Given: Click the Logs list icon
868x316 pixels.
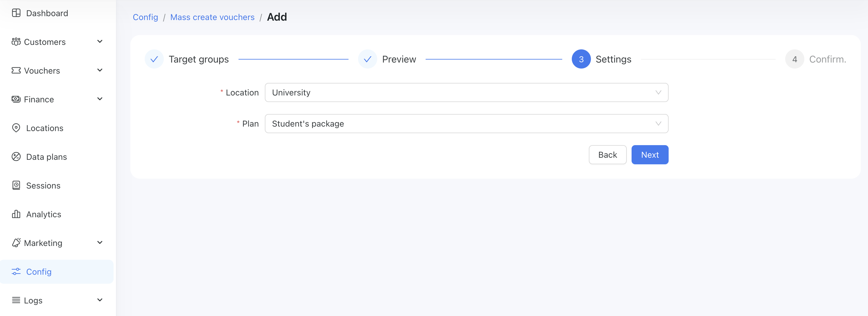Looking at the screenshot, I should 16,300.
